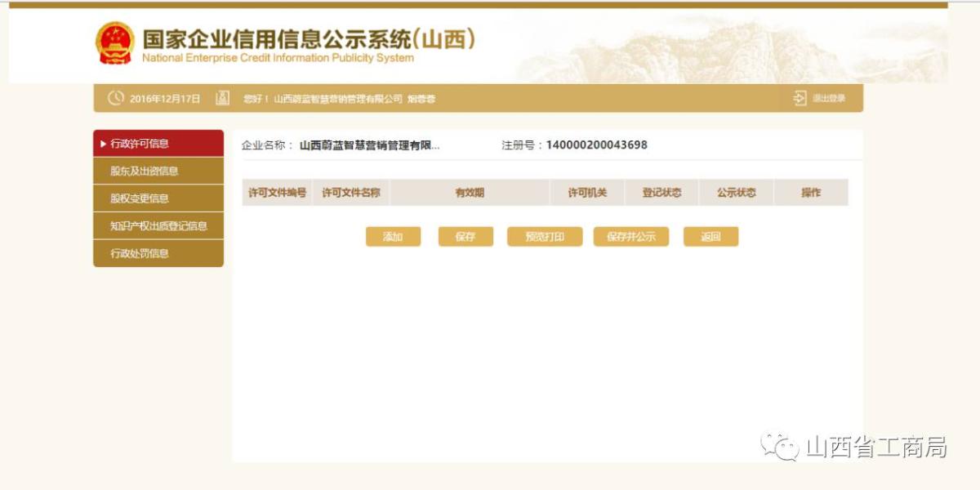
Task: Click the 公示状态 column header
Action: pyautogui.click(x=736, y=193)
